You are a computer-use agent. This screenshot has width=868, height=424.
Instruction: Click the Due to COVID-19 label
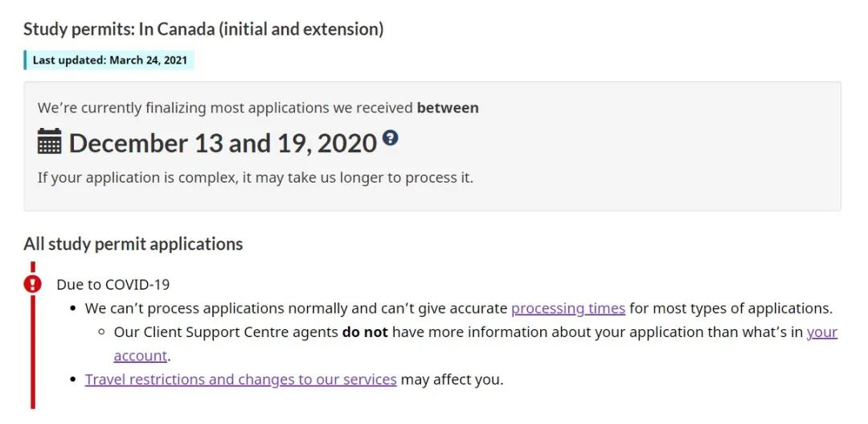click(113, 284)
